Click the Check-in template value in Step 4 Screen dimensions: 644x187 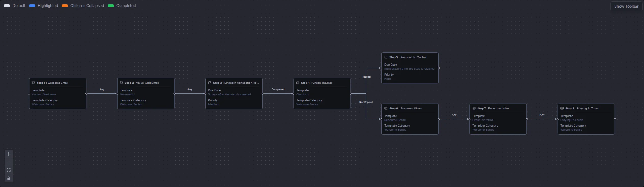coord(302,94)
